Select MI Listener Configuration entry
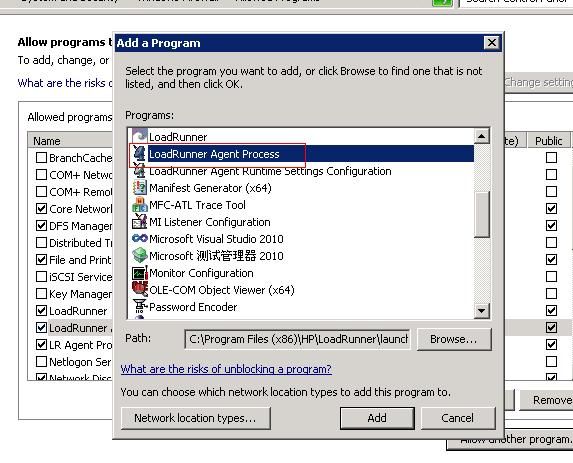 click(x=210, y=222)
